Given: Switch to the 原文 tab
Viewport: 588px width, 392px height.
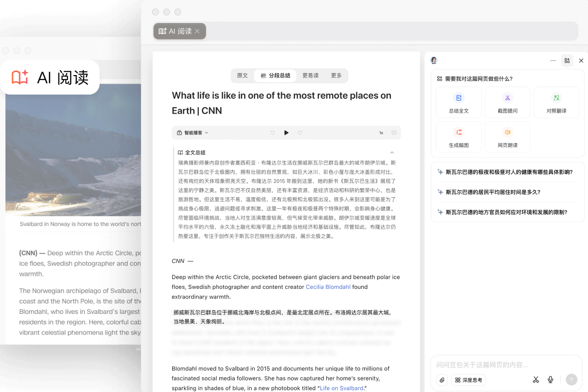Looking at the screenshot, I should (x=242, y=76).
